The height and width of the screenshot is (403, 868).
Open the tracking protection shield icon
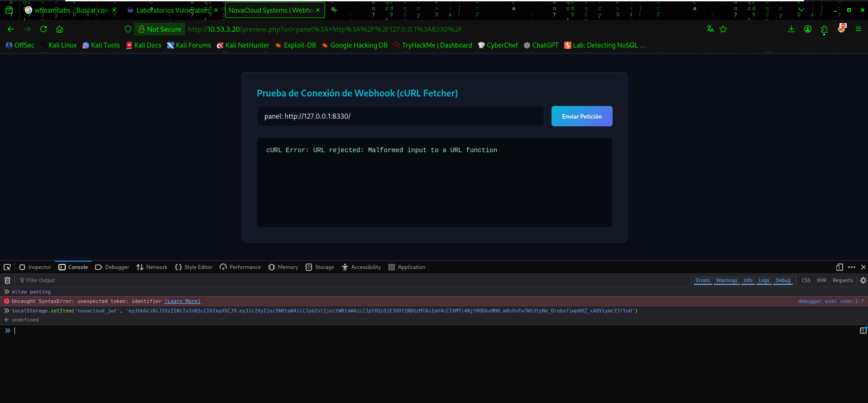point(128,29)
